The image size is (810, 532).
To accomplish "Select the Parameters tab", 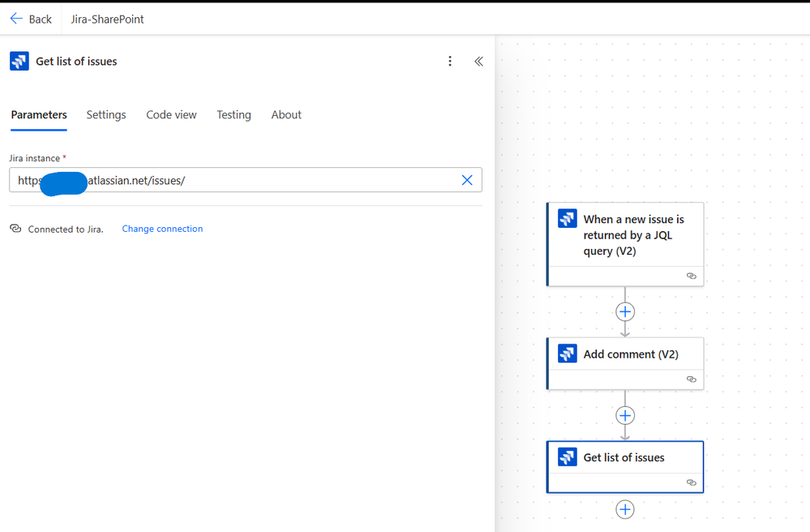I will (39, 114).
